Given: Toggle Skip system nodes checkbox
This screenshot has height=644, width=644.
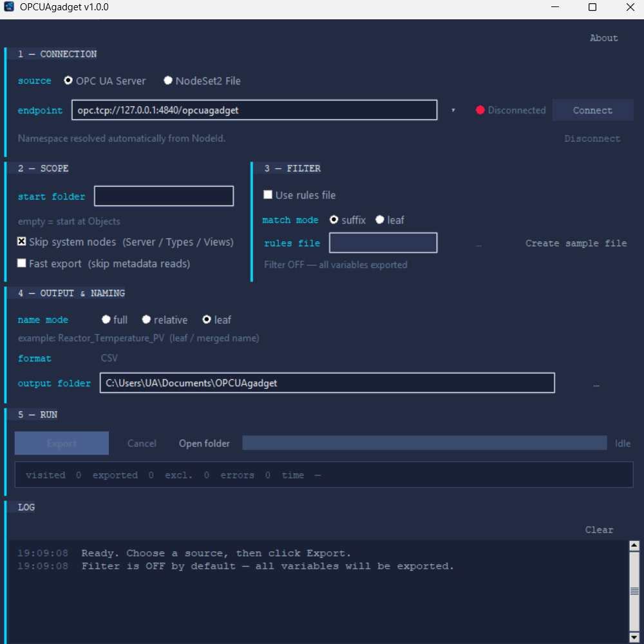Looking at the screenshot, I should pos(22,241).
